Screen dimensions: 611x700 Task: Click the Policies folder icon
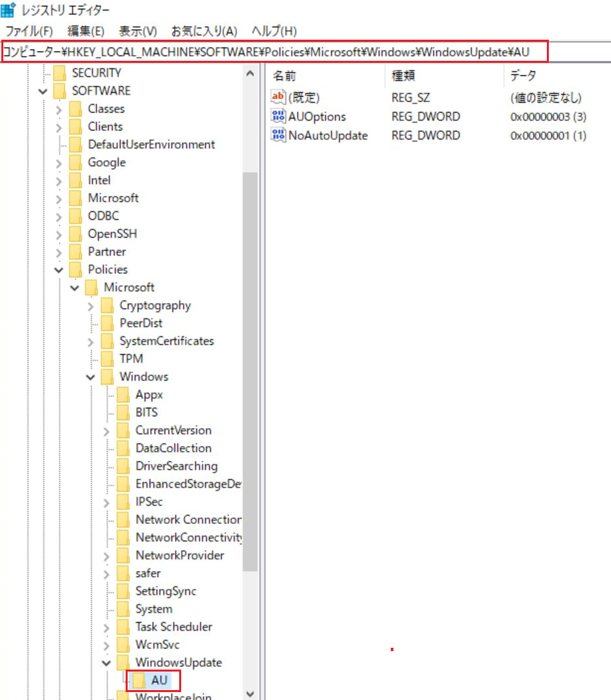(x=75, y=269)
